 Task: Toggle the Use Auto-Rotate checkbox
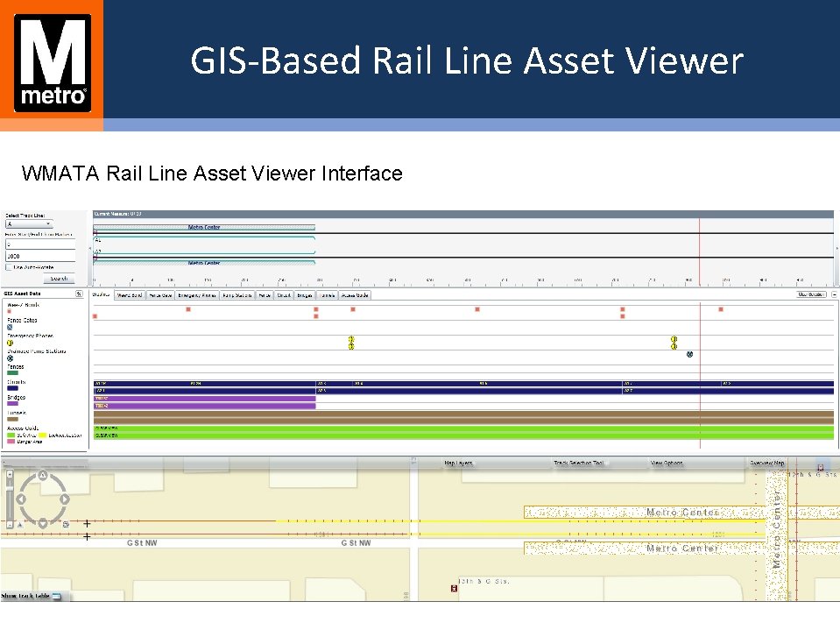(9, 266)
